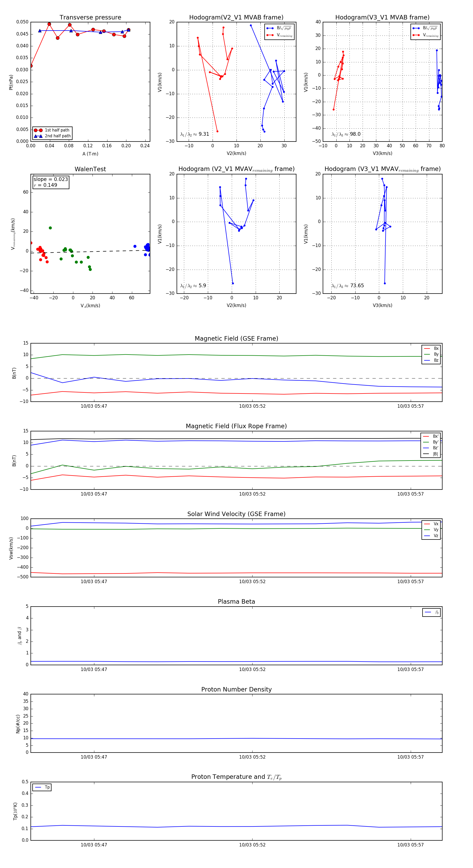The width and height of the screenshot is (473, 868).
Task: Select 'r = 0.149' annotation in WalenTest
Action: [45, 185]
